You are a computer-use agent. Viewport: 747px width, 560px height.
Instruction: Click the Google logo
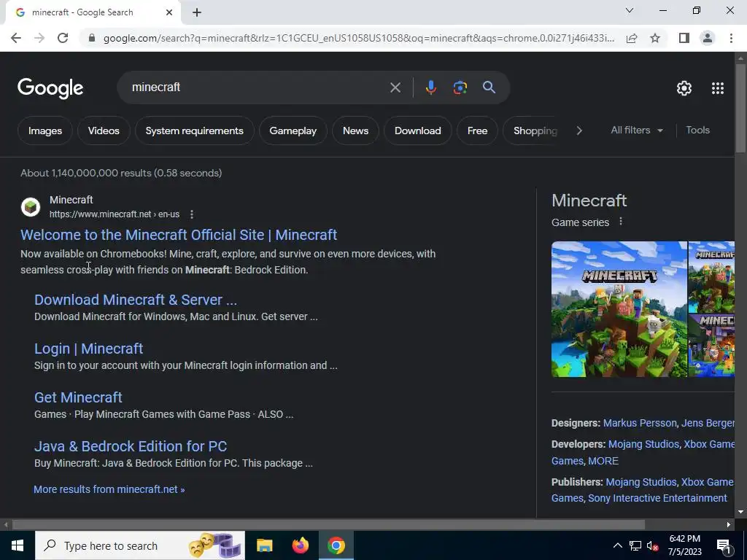tap(50, 88)
